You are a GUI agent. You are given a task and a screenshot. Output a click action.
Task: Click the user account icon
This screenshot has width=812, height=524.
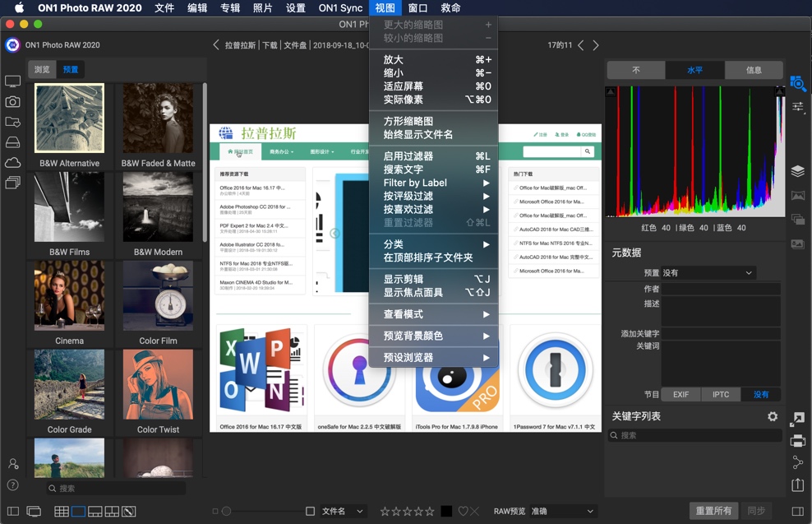click(13, 464)
